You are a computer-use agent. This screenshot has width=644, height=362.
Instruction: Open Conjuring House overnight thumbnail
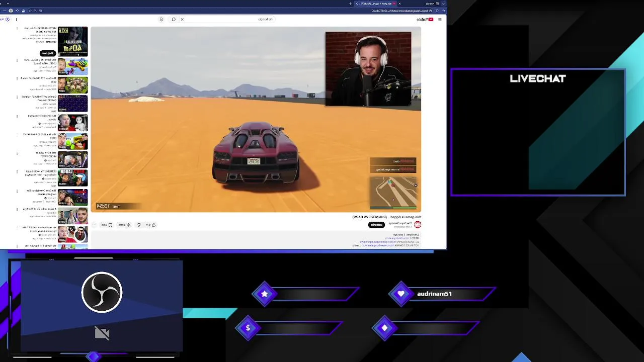coord(72,197)
